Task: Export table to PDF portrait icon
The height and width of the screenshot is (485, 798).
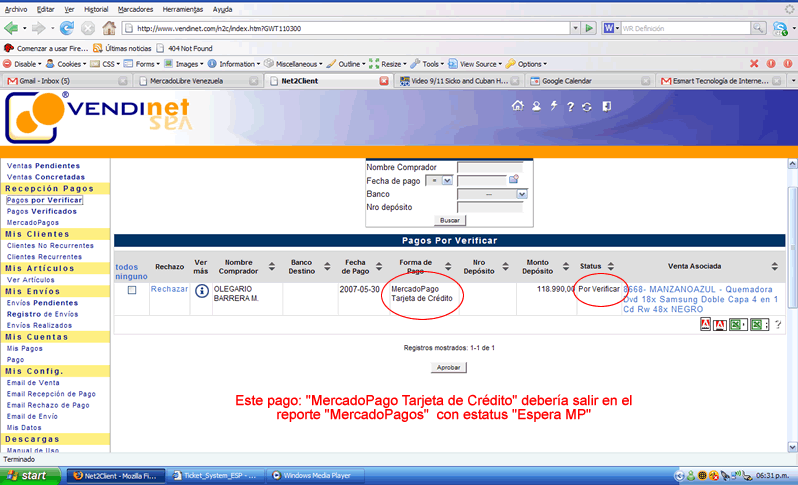Action: pos(705,324)
